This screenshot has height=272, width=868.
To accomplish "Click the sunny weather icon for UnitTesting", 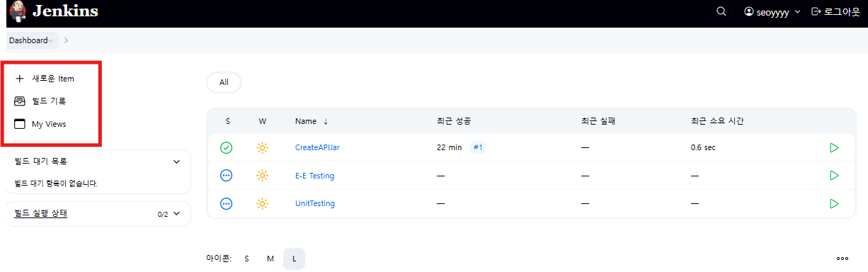I will (x=263, y=203).
